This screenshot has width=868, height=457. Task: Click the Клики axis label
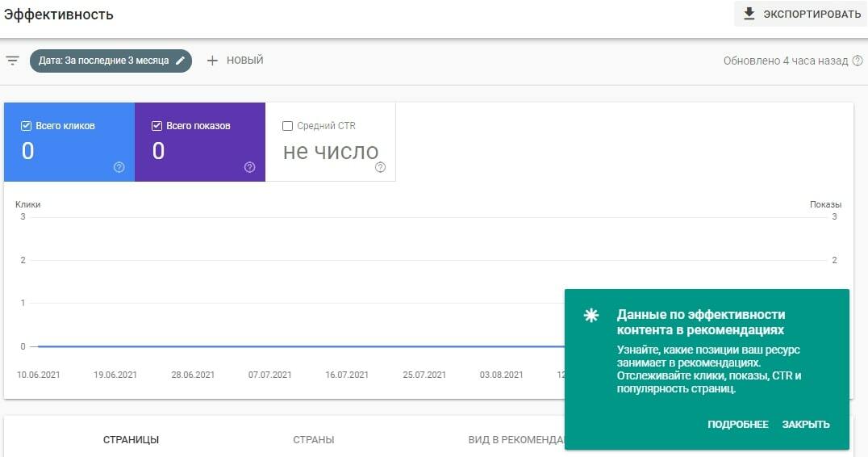[27, 204]
